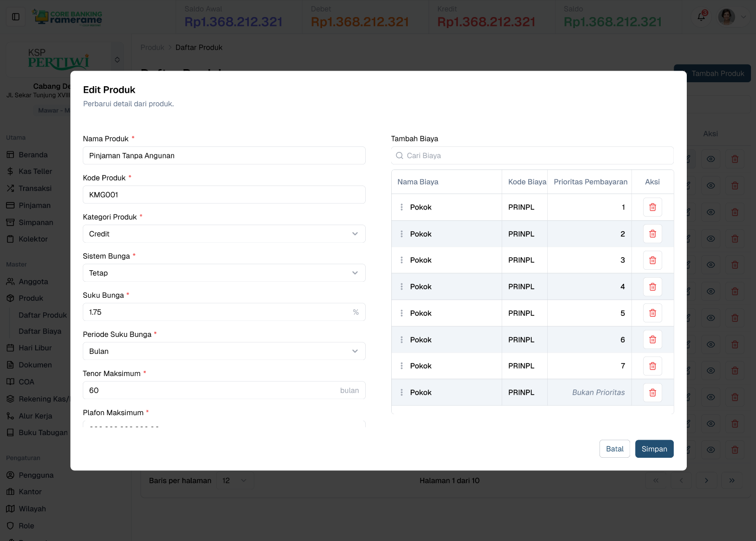The width and height of the screenshot is (756, 541).
Task: Click an eye view icon in Aksi column
Action: coord(710,158)
